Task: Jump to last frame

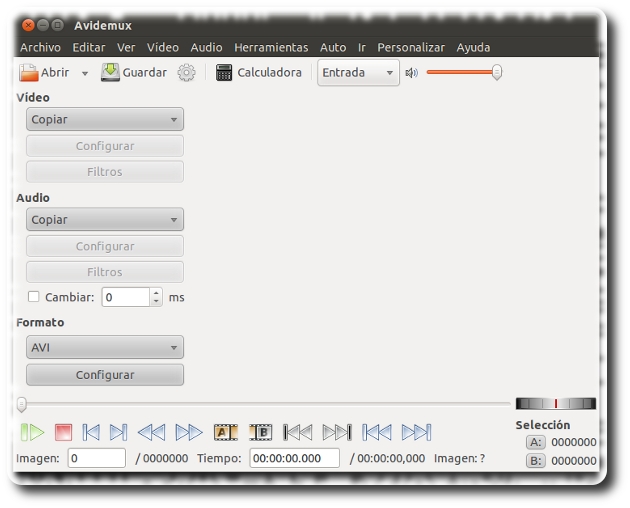Action: tap(416, 432)
